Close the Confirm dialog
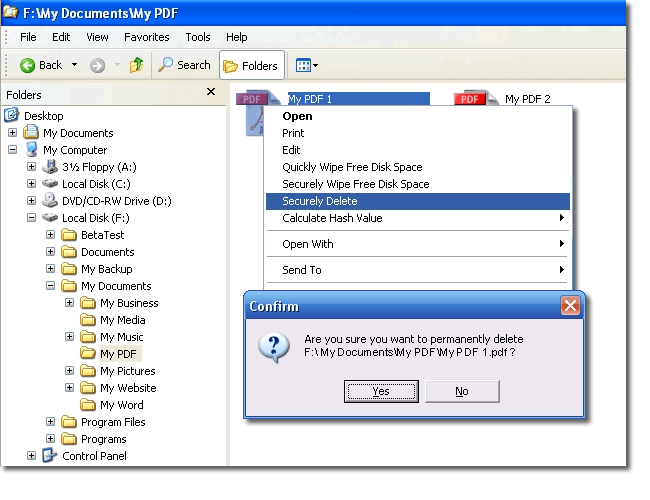 click(x=570, y=306)
